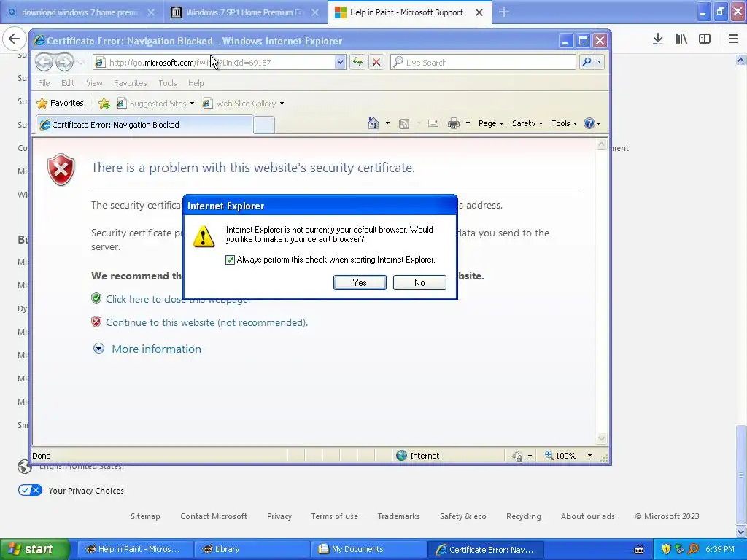Screen dimensions: 747x560
Task: Switch to Windows 7 SP1 Home Premium tab
Action: tap(245, 12)
